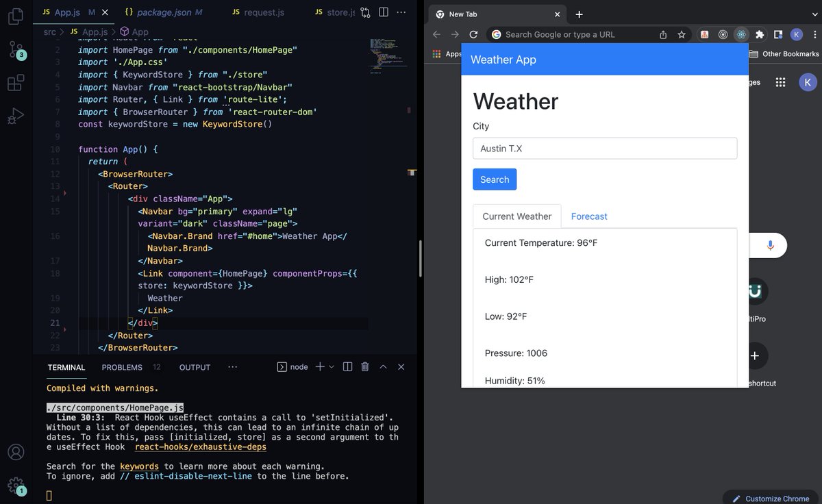Click the Add shortcut plus tile

pyautogui.click(x=755, y=355)
